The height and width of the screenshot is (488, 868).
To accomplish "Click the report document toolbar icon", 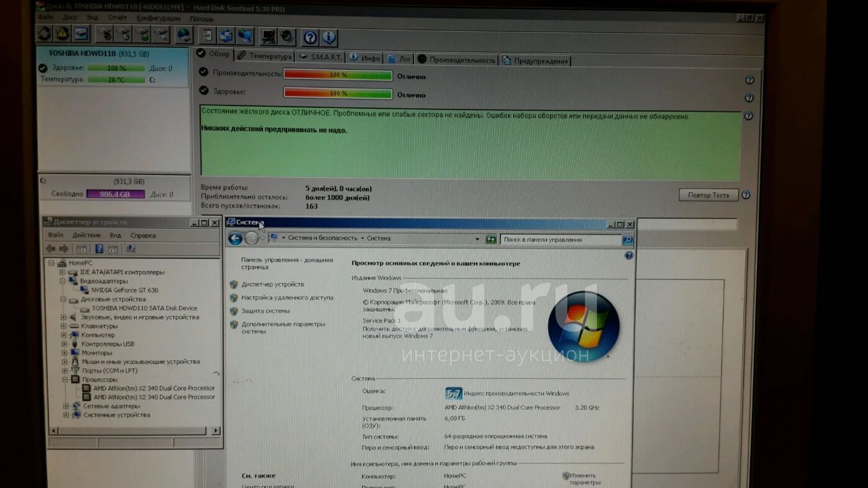I will click(207, 36).
